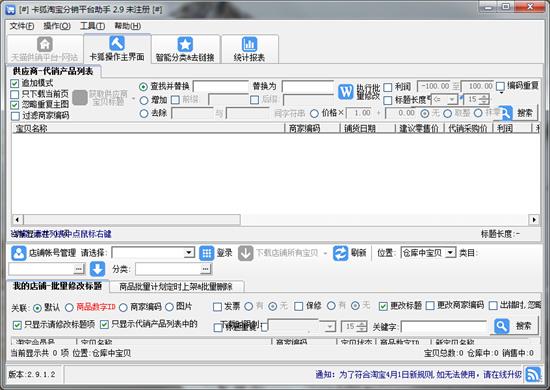Screen dimensions: 550x390
Task: Select 价格 radio button
Action: point(314,113)
